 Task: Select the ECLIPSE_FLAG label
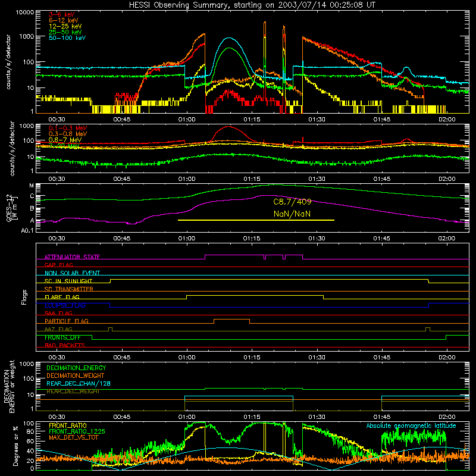65,305
